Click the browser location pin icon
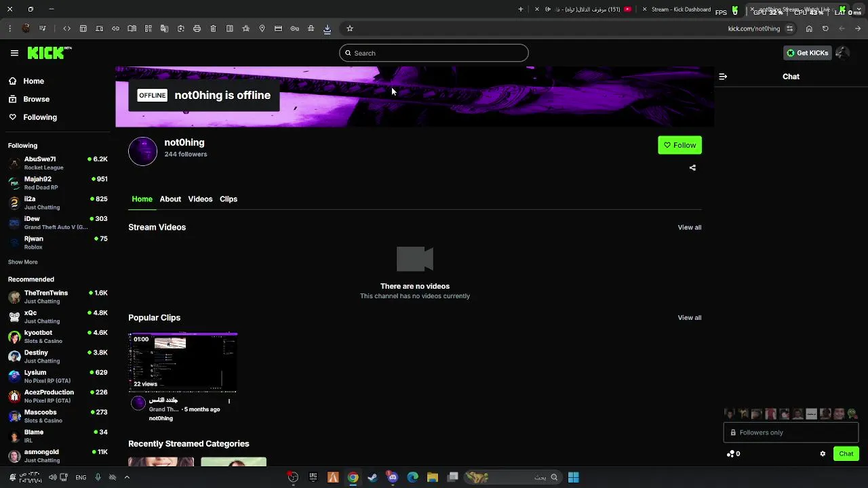 [x=262, y=28]
